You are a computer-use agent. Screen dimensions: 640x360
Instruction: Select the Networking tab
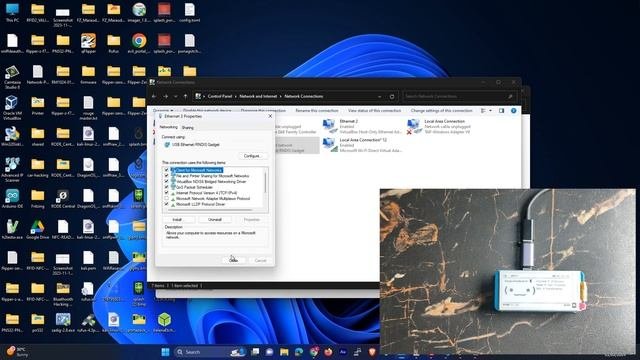pos(168,127)
